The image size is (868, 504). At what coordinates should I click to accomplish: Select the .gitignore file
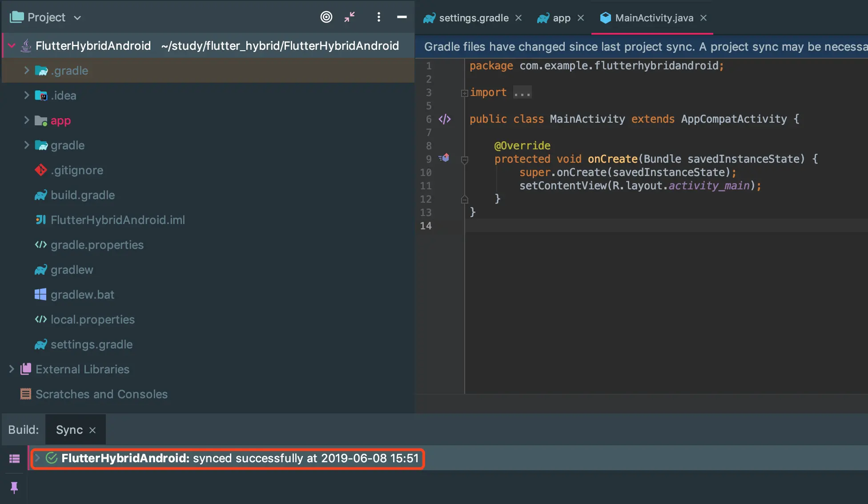coord(76,170)
